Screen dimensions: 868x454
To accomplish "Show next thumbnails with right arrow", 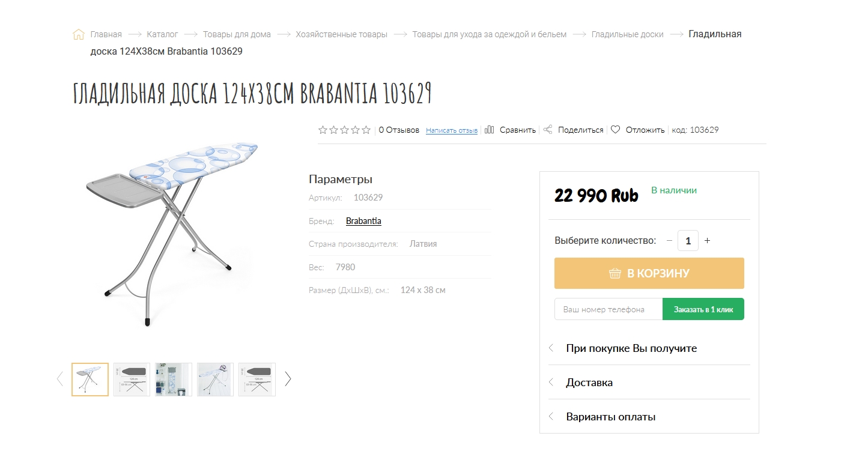I will [288, 379].
